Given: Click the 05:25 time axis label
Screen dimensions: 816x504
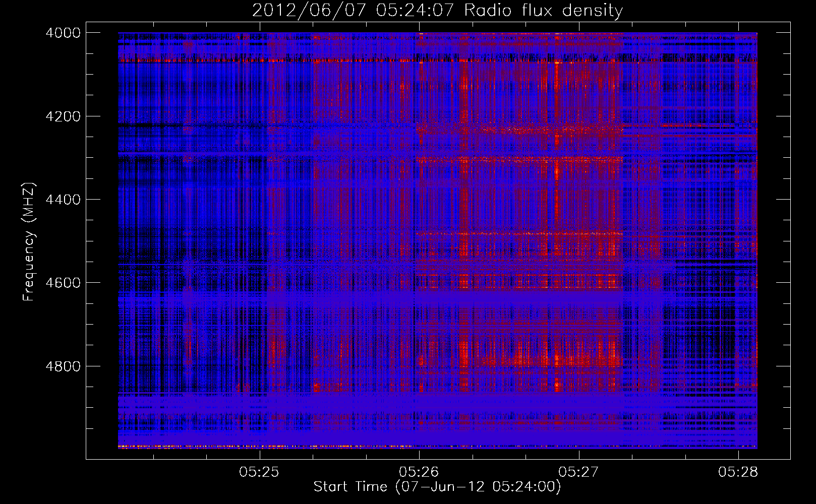Looking at the screenshot, I should tap(259, 472).
